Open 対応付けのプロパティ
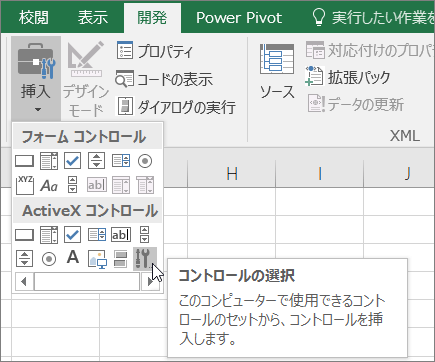Viewport: 435px width, 362px height. (x=370, y=50)
